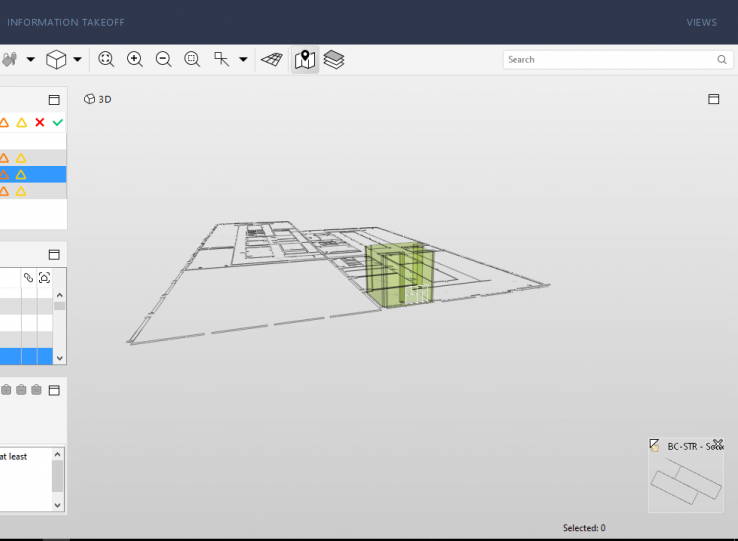Open dropdown next to leftmost toolbar icon

pyautogui.click(x=30, y=60)
